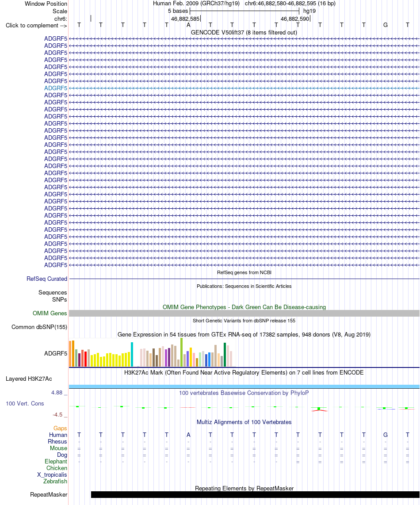Click the light blue H3K27Ac signal bar
Image resolution: width=420 pixels, height=505 pixels.
[244, 386]
